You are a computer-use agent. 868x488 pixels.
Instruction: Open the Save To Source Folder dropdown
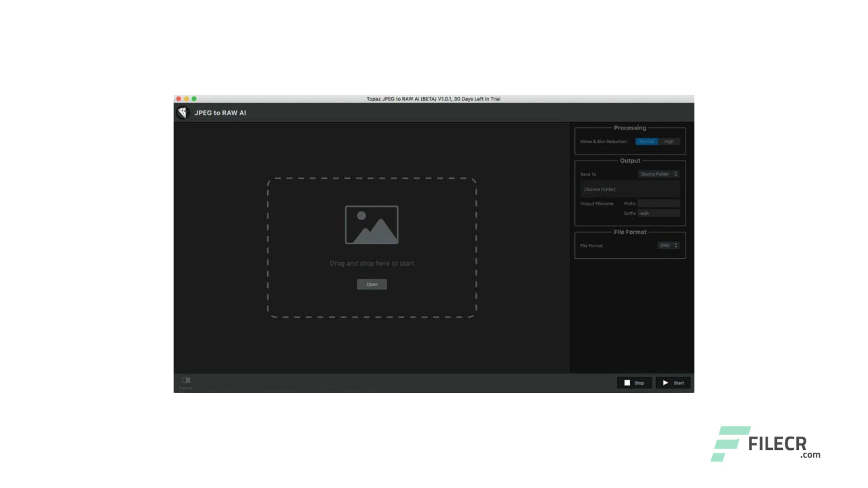tap(658, 174)
